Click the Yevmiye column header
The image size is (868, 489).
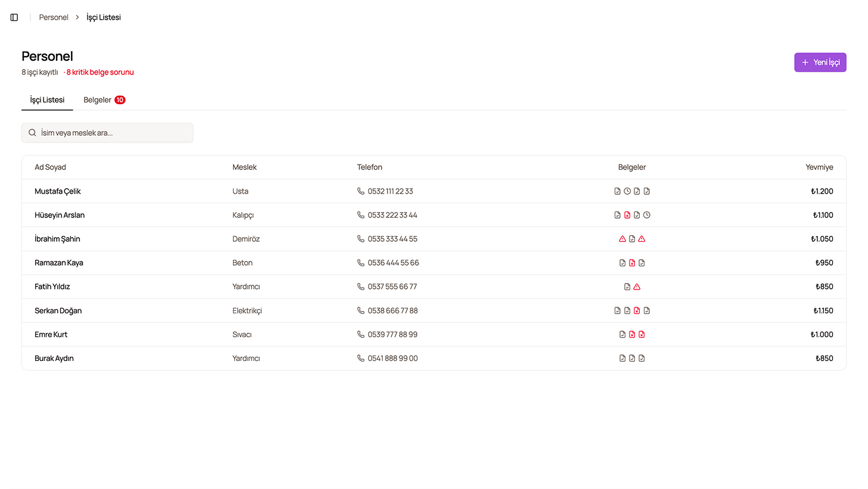click(x=819, y=167)
